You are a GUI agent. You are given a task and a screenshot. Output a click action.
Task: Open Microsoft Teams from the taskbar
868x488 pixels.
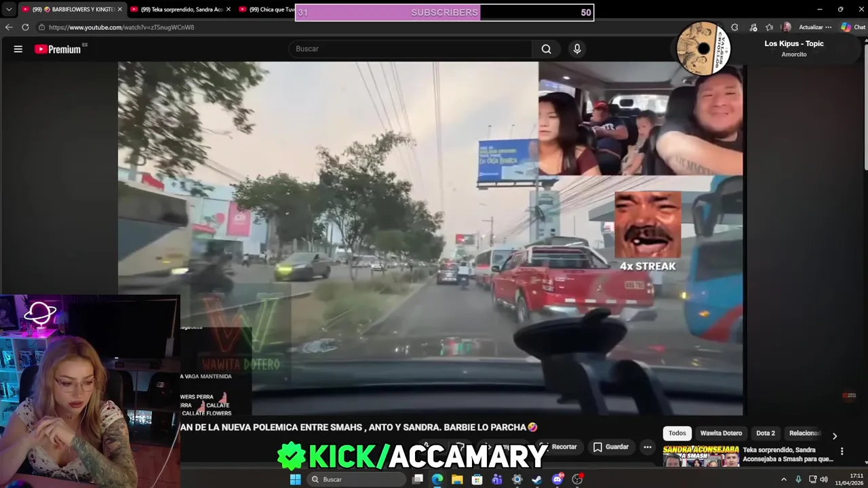click(x=497, y=479)
